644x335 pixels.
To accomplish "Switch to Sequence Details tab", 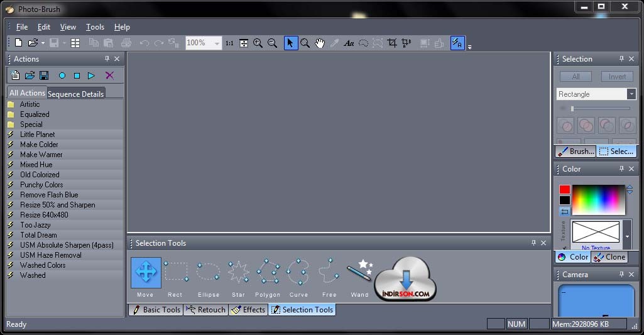I will pyautogui.click(x=75, y=94).
